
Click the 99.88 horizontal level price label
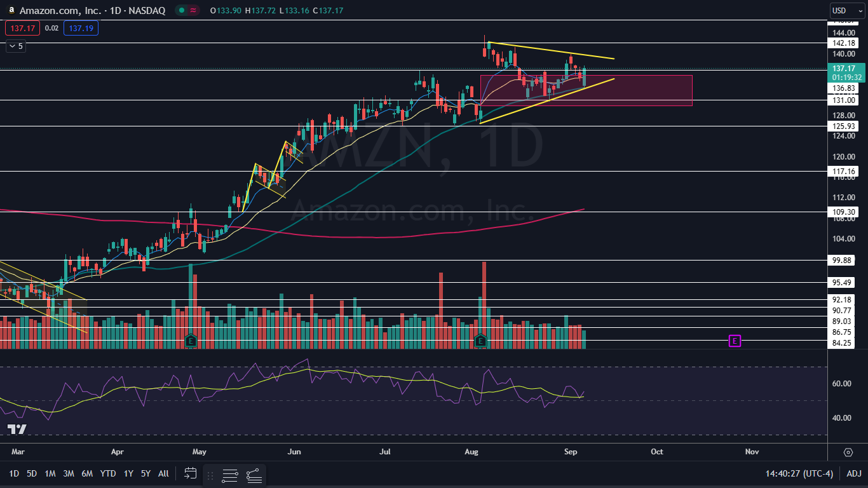pyautogui.click(x=843, y=260)
